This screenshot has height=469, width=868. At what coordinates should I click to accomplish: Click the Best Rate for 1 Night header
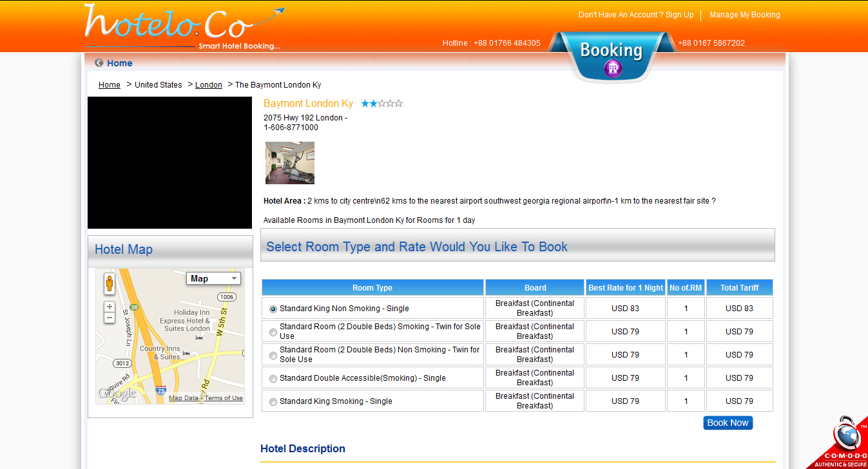[x=625, y=287]
